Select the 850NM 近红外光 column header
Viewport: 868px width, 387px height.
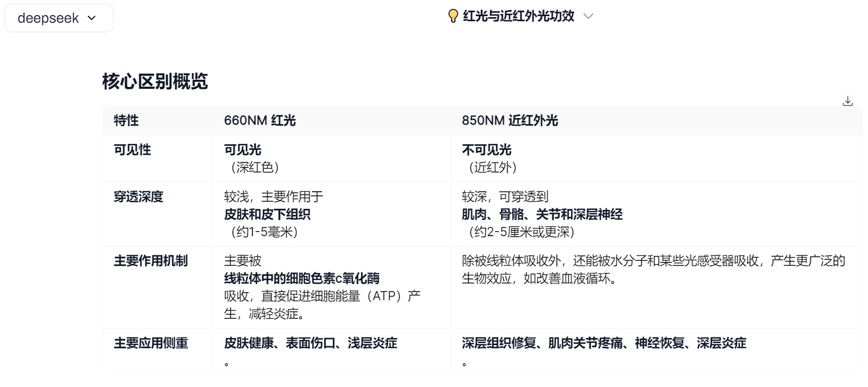pyautogui.click(x=510, y=121)
